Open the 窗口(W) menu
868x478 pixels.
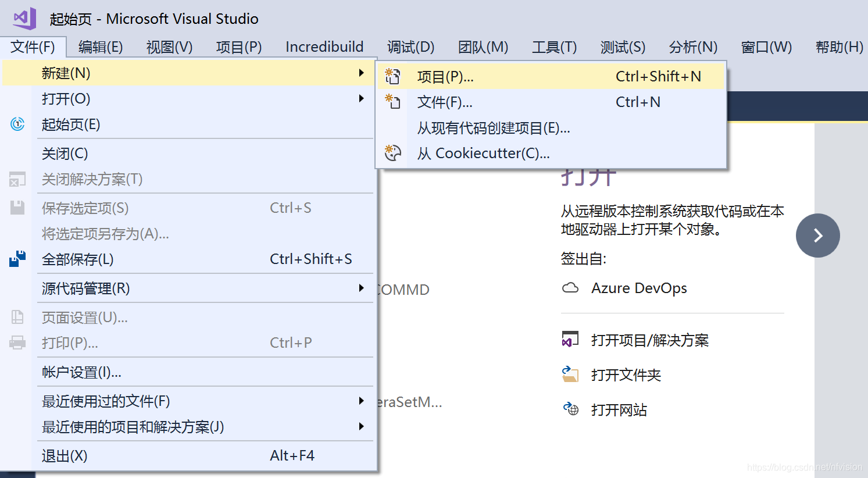pyautogui.click(x=766, y=47)
